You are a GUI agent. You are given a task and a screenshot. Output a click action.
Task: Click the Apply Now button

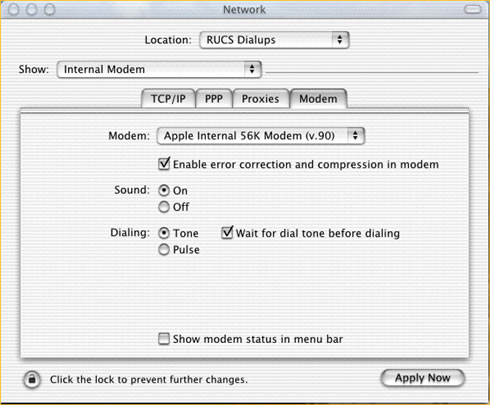pos(423,378)
